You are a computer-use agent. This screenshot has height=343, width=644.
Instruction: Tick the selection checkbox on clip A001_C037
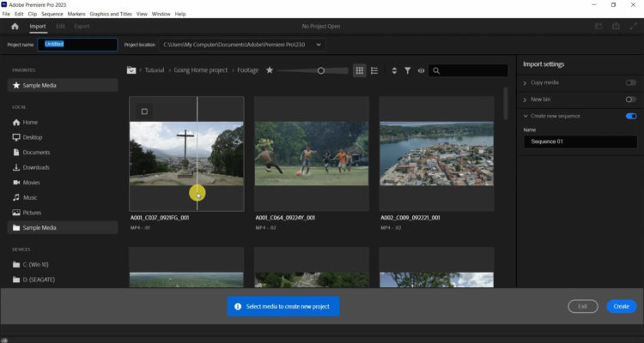(144, 111)
